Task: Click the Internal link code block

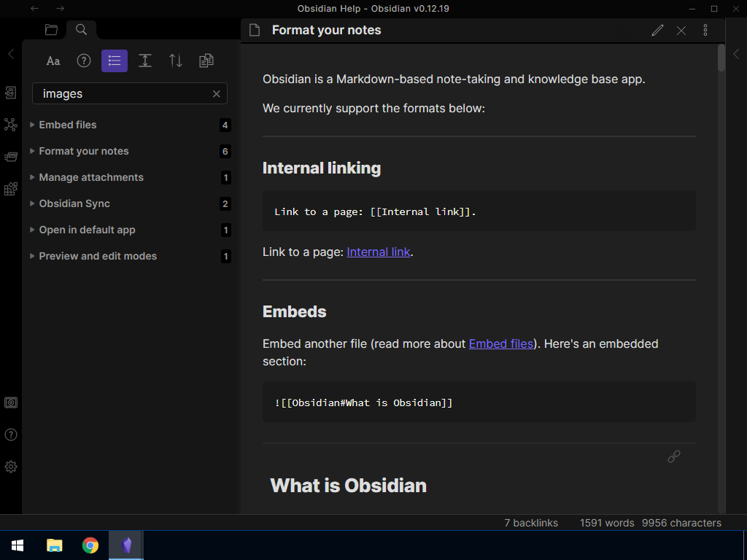Action: 479,211
